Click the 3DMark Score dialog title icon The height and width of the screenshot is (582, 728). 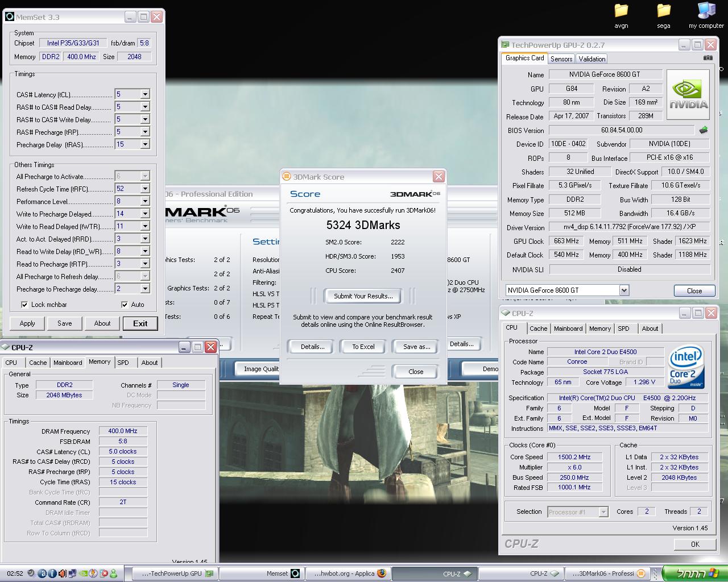click(x=287, y=177)
